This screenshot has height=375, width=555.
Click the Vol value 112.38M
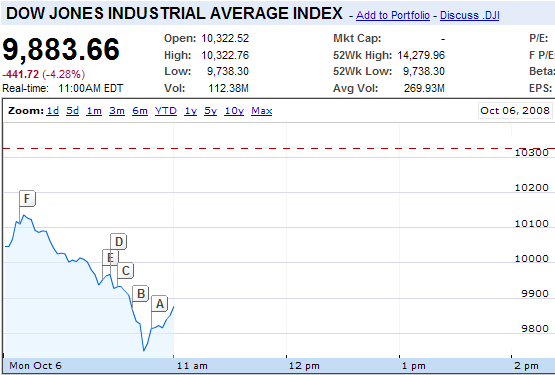click(x=228, y=88)
